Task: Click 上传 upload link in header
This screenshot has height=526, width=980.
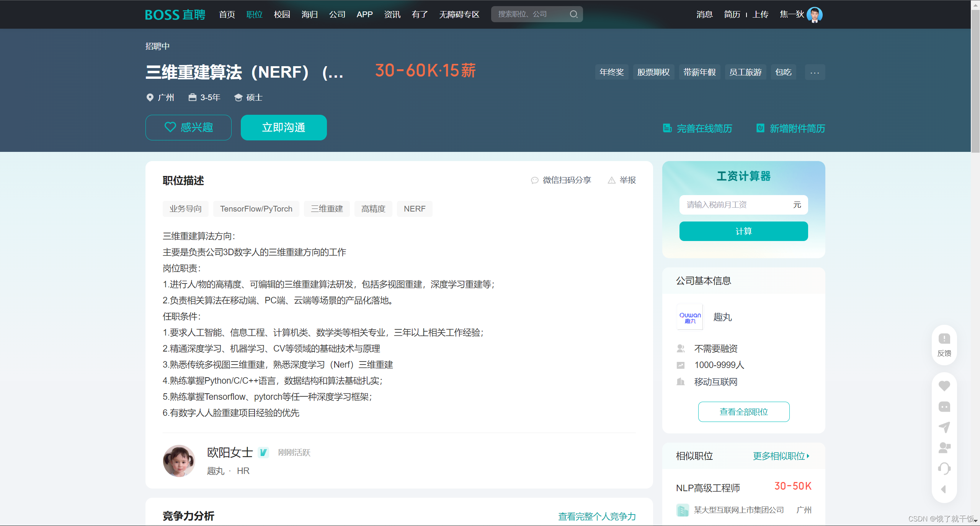Action: [x=760, y=15]
